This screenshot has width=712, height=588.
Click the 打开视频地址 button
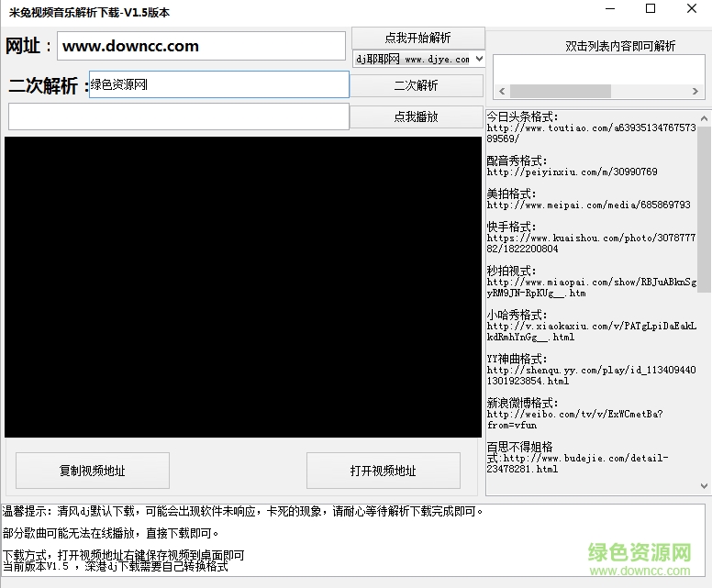point(384,471)
